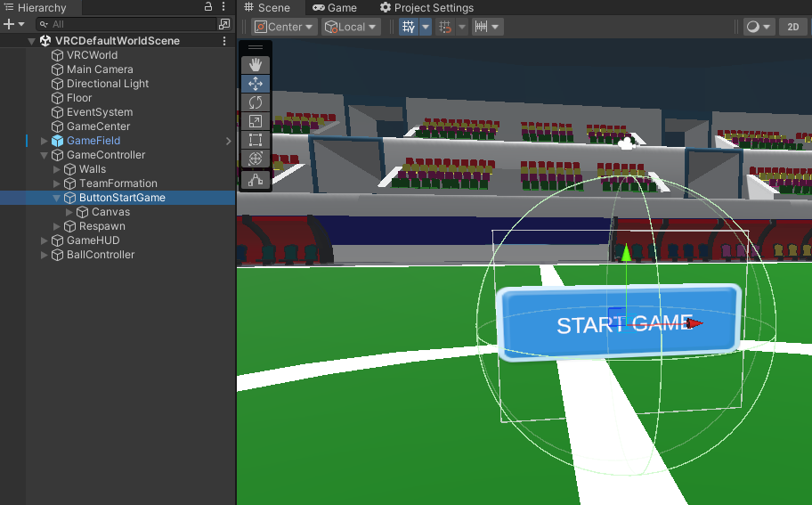Open the draw mode shading dropdown
Viewport: 812px width, 505px height.
(x=759, y=27)
